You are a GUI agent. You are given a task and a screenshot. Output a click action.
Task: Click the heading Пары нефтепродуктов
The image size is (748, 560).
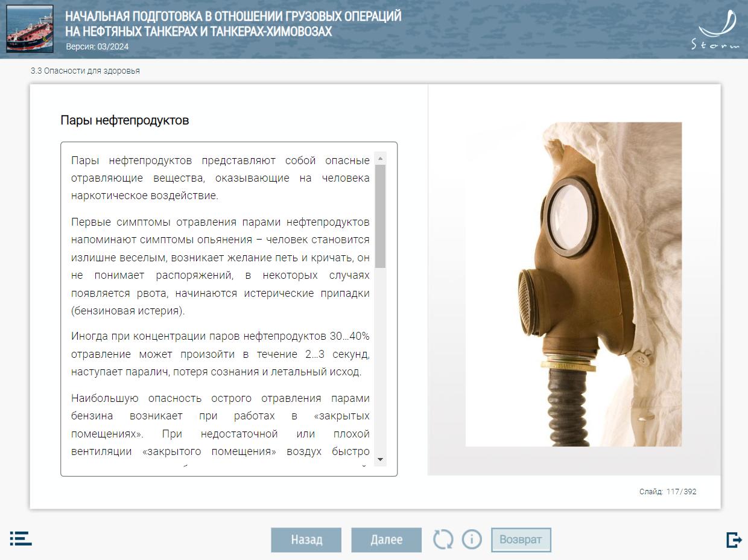124,120
